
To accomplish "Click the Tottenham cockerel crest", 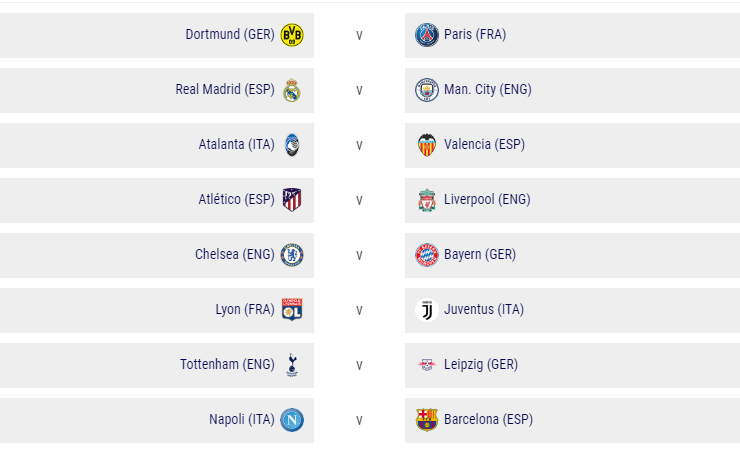I will pyautogui.click(x=292, y=365).
